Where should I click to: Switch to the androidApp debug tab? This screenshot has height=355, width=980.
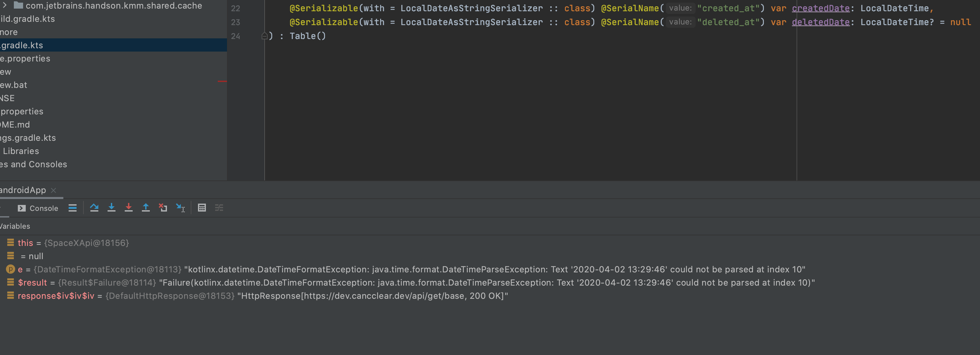point(23,190)
